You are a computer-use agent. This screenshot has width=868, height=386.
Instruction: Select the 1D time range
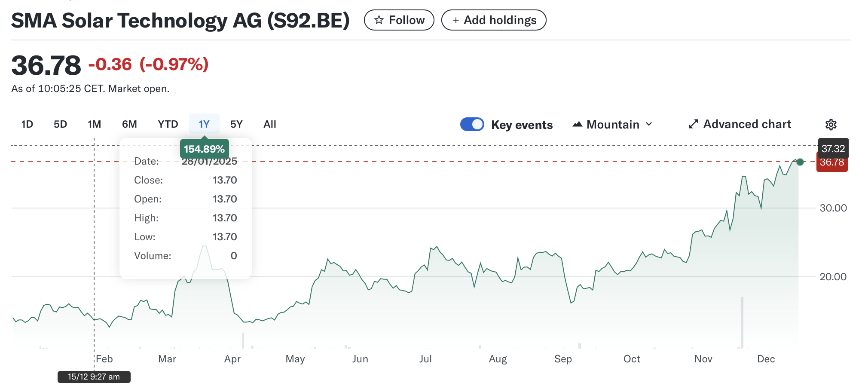[x=27, y=124]
